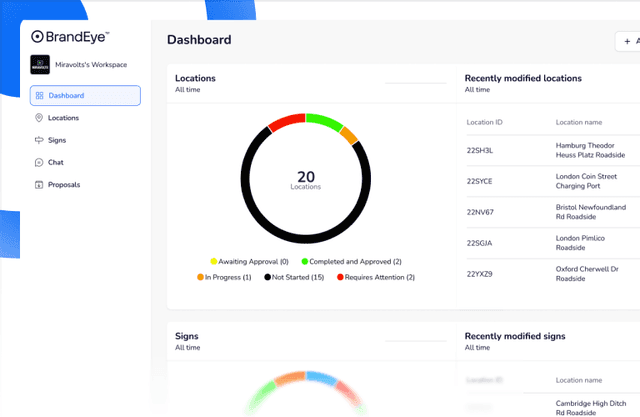Open London Coin Street Charging Port
The width and height of the screenshot is (640, 417).
(x=586, y=181)
